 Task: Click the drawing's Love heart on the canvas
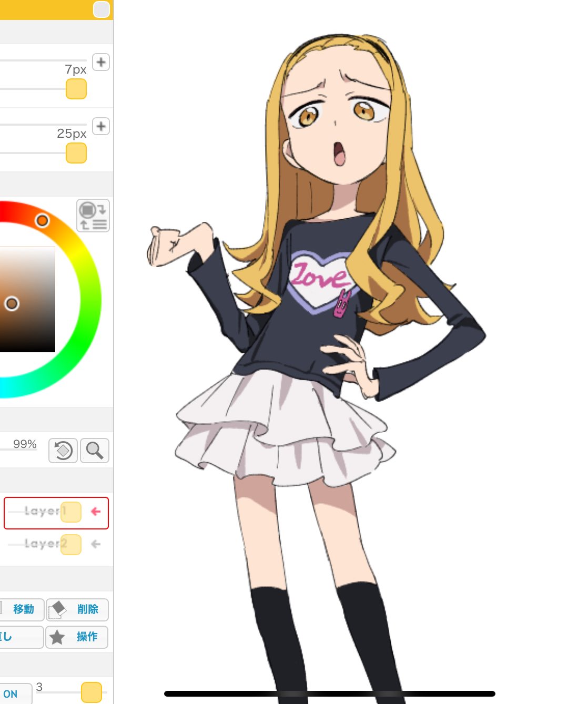pyautogui.click(x=322, y=282)
